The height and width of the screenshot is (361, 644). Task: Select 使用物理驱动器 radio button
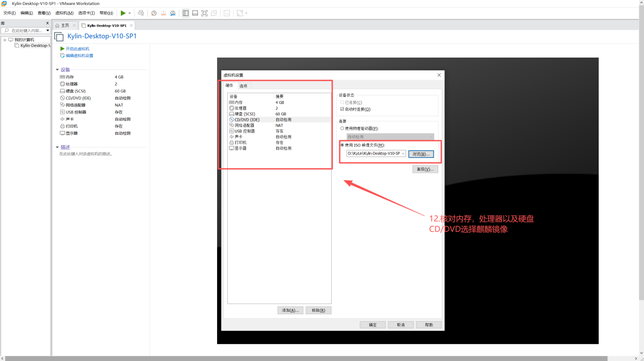point(342,128)
